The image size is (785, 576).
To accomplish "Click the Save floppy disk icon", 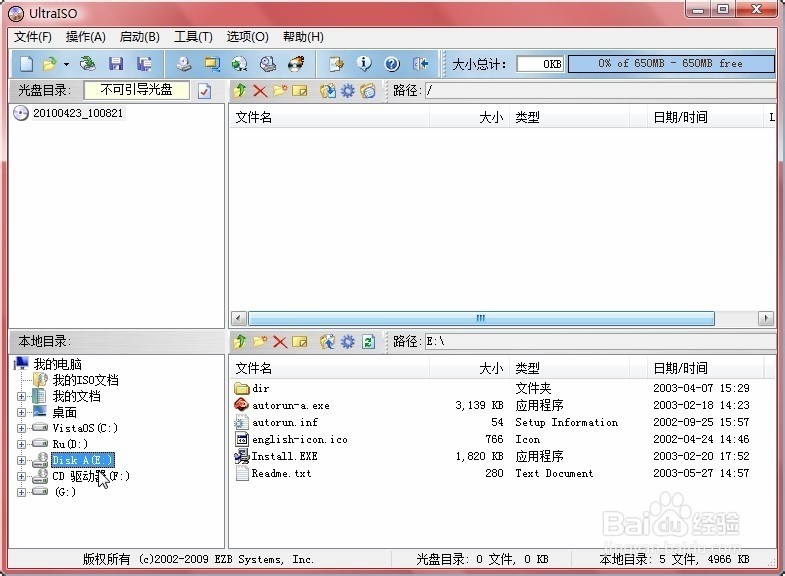I will pyautogui.click(x=116, y=64).
